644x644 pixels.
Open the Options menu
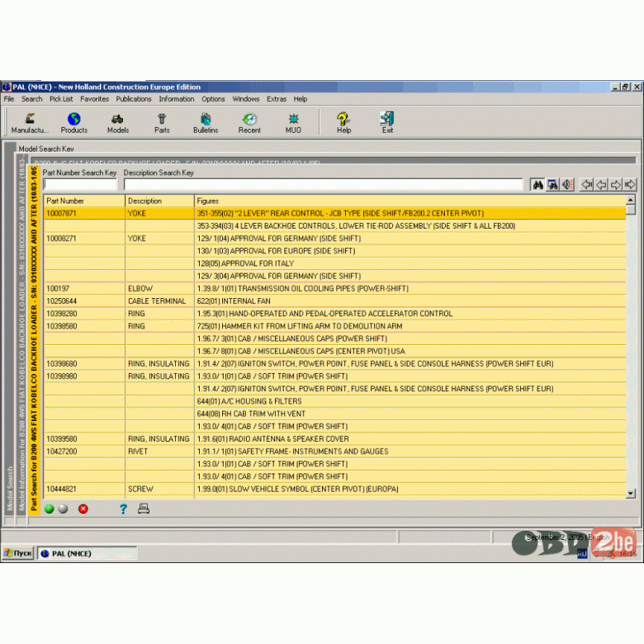pyautogui.click(x=213, y=99)
